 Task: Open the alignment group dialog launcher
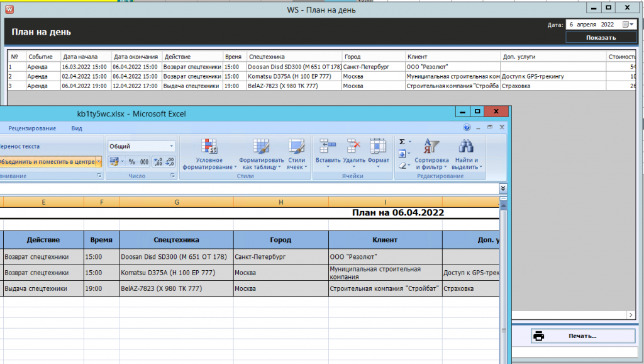99,176
